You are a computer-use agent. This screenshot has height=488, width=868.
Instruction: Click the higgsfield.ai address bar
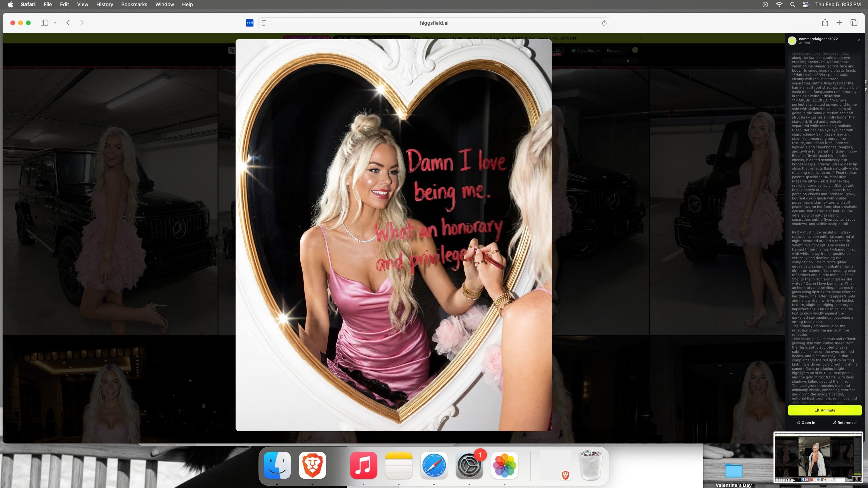pyautogui.click(x=434, y=23)
